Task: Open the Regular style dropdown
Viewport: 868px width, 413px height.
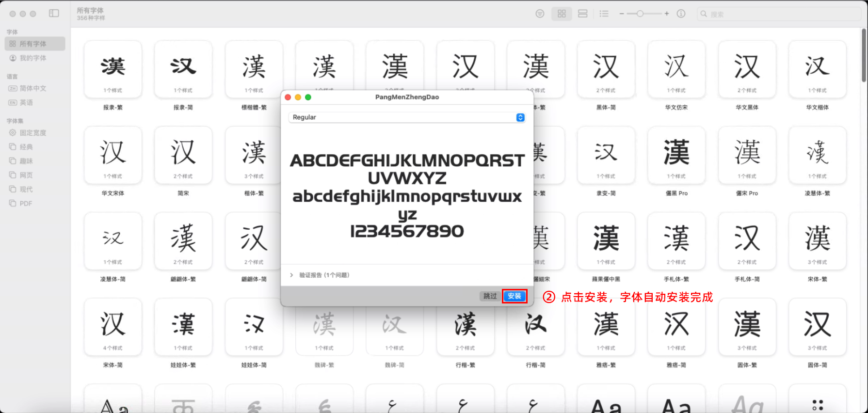Action: coord(407,117)
